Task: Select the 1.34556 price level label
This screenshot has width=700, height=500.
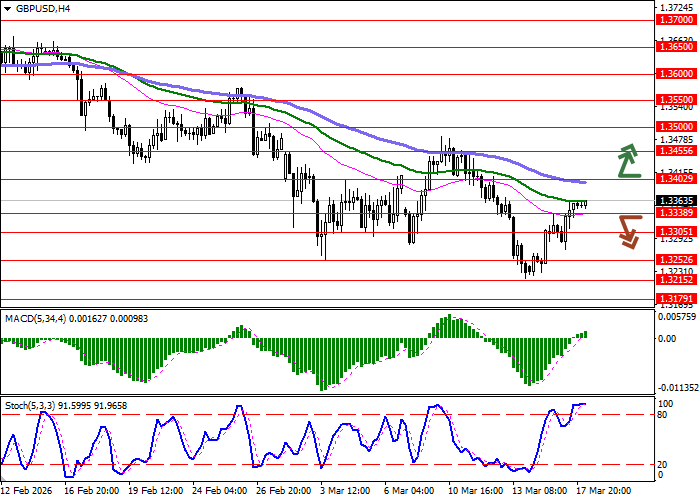Action: point(676,151)
